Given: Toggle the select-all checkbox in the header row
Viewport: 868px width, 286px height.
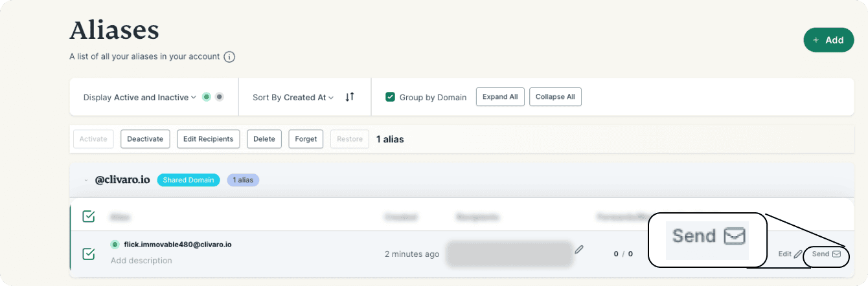Looking at the screenshot, I should tap(89, 216).
